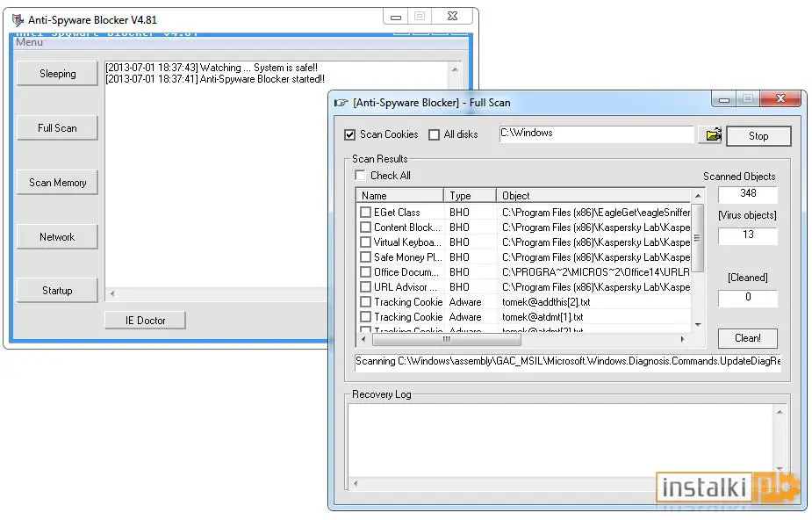812x520 pixels.
Task: Select the tomek@atdmt[1].txt object cell
Action: [543, 317]
